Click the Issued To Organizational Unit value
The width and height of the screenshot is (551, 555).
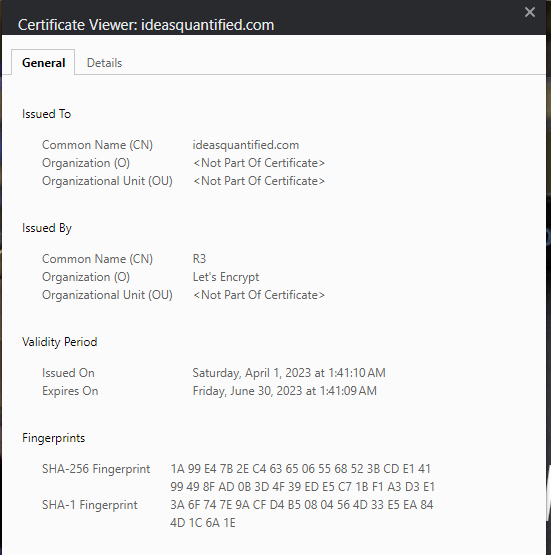[x=259, y=181]
